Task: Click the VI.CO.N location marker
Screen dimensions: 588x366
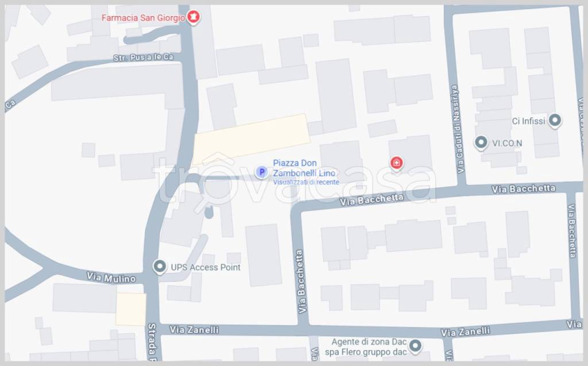Action: [481, 143]
